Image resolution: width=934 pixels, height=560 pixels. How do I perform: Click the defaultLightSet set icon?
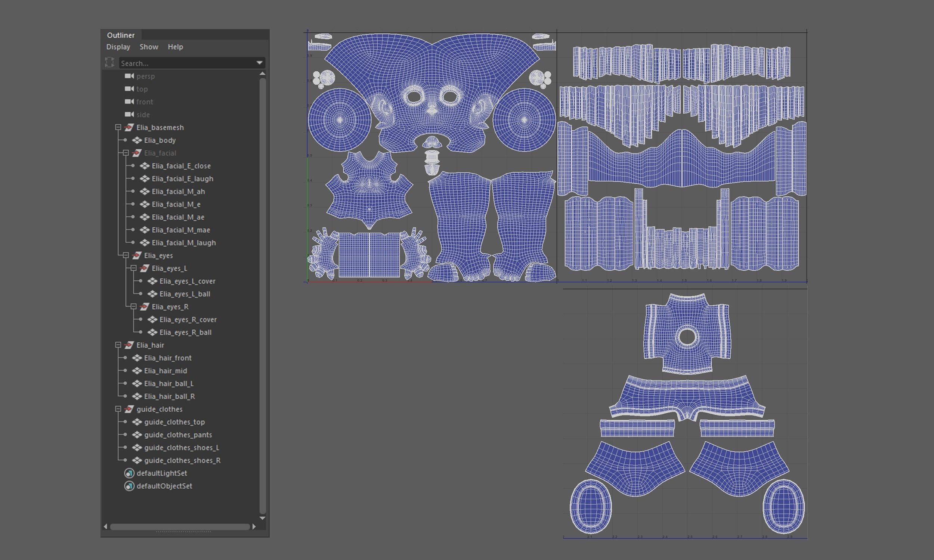point(129,473)
